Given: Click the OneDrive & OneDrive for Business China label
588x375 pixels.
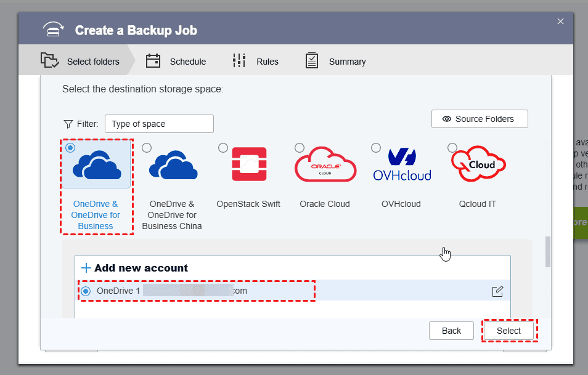Looking at the screenshot, I should (x=172, y=215).
